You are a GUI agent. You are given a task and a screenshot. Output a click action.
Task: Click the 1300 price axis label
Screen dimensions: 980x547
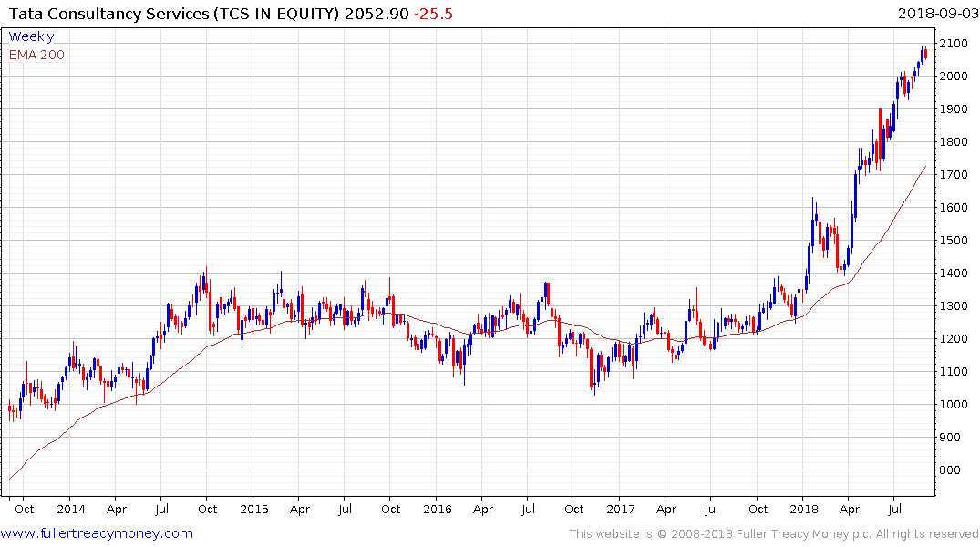pos(954,305)
